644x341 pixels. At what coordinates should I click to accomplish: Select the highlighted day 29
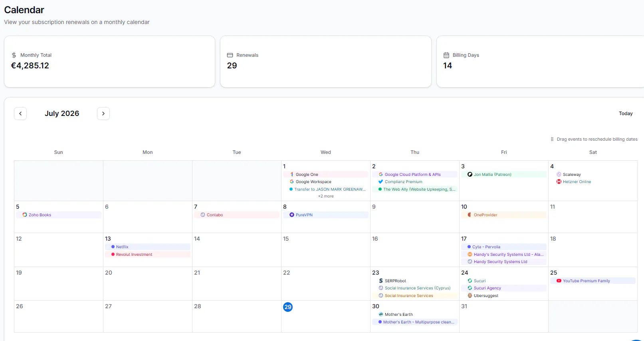(288, 307)
